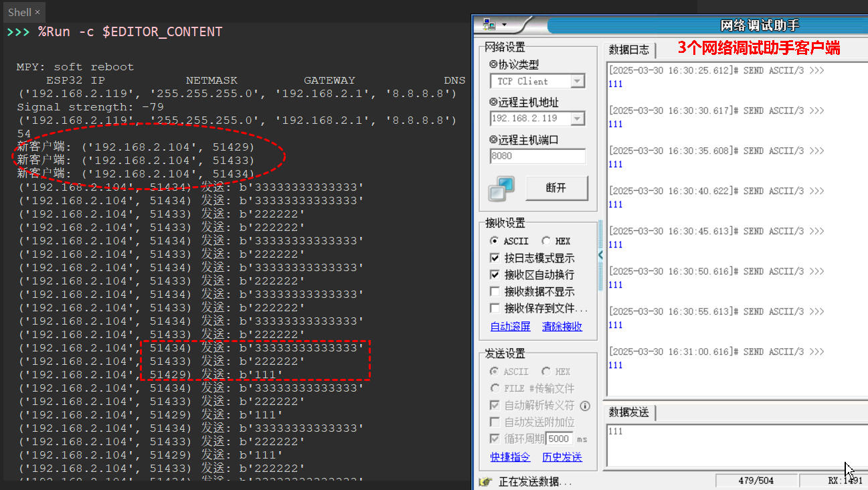Open the remote host address dropdown
This screenshot has width=868, height=490.
(x=578, y=118)
